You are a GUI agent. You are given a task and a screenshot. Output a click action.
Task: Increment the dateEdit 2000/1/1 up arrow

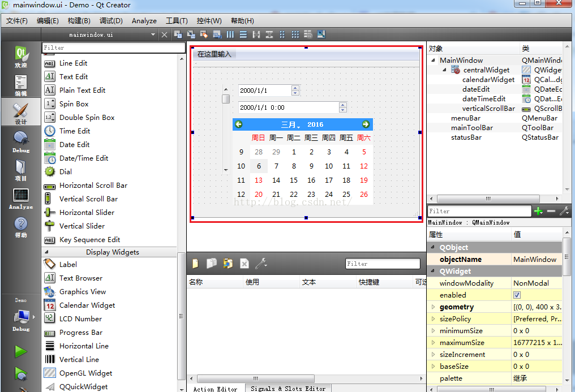[x=295, y=88]
